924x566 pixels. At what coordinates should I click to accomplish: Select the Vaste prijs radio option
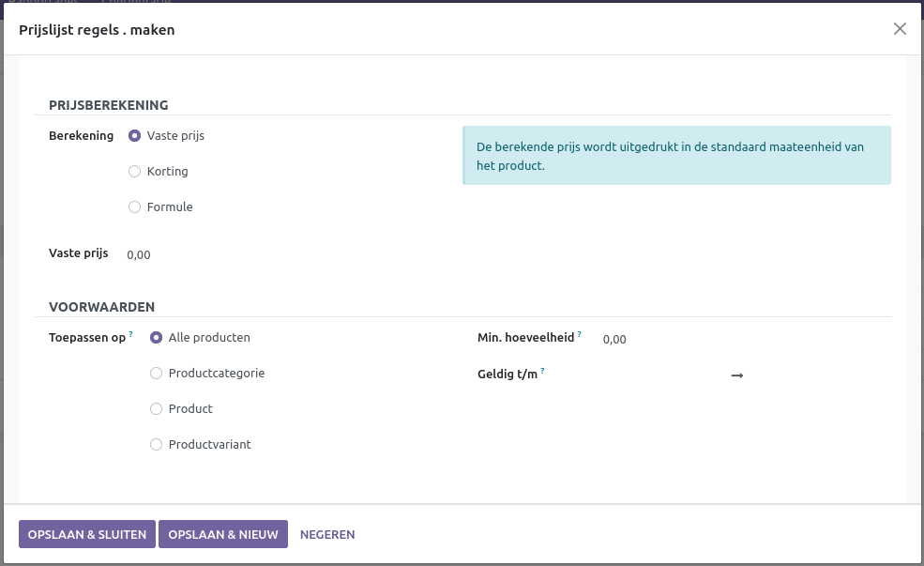135,136
